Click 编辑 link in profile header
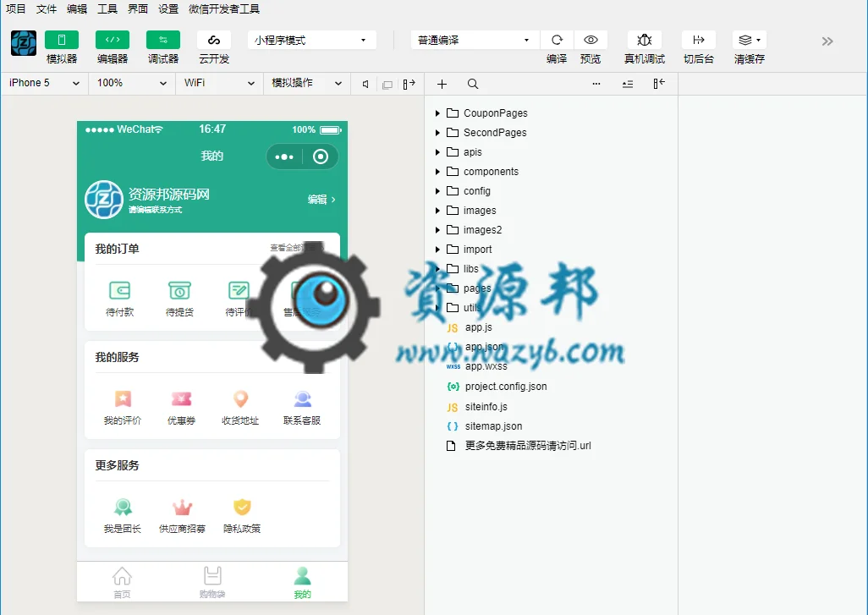868x615 pixels. [321, 200]
